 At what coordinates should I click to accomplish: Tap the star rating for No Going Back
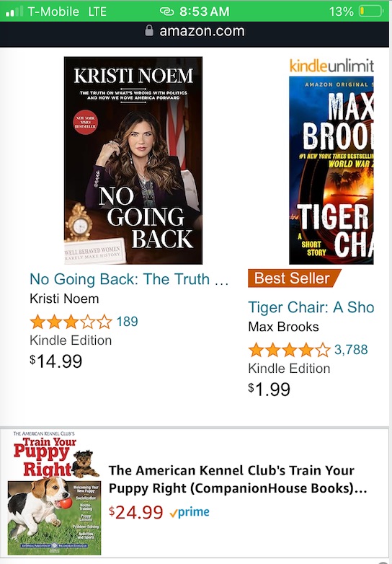(71, 322)
